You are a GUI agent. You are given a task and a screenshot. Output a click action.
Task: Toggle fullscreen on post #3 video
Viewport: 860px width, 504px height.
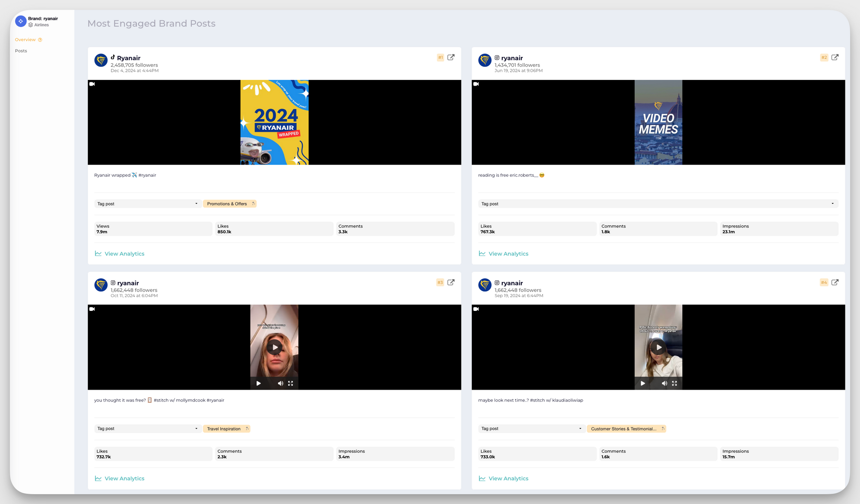coord(291,383)
